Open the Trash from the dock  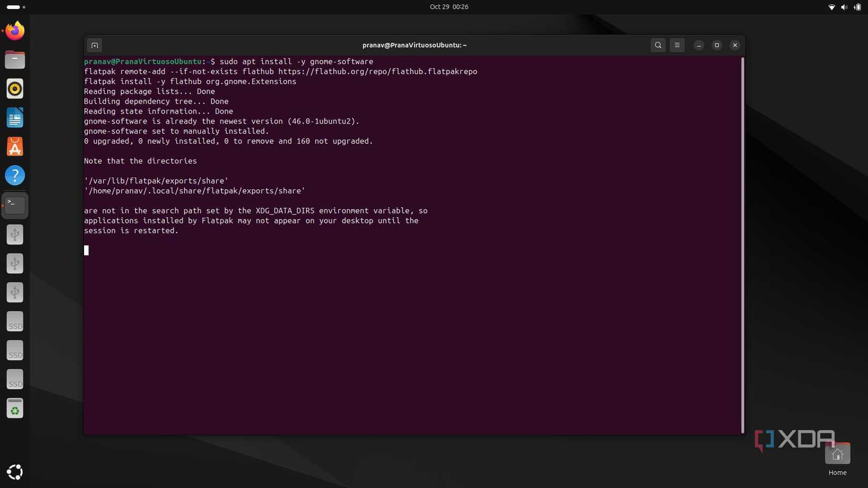point(14,408)
